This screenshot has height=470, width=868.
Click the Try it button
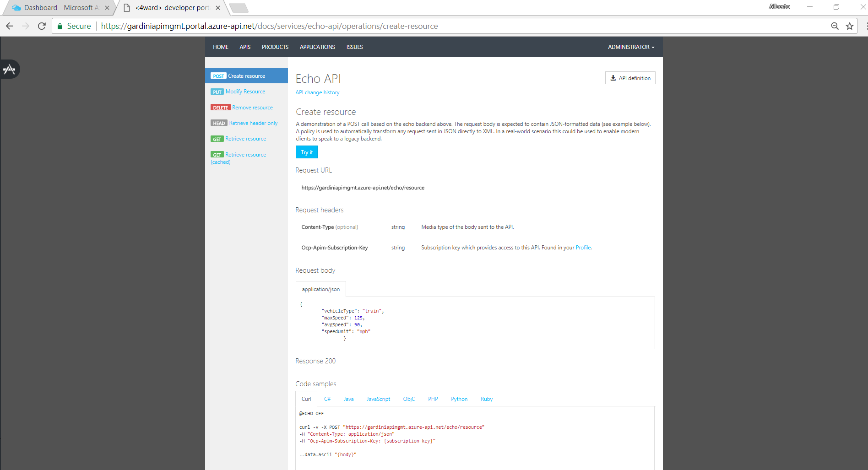(x=306, y=152)
